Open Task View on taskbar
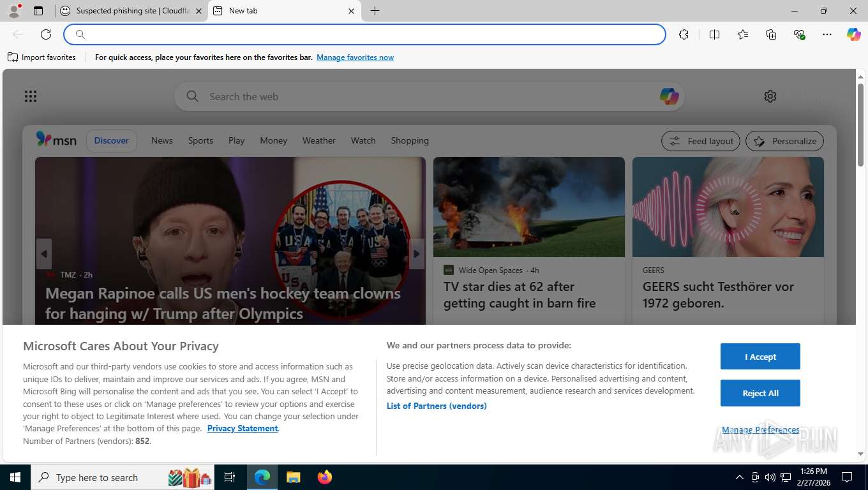This screenshot has width=868, height=490. pyautogui.click(x=230, y=477)
